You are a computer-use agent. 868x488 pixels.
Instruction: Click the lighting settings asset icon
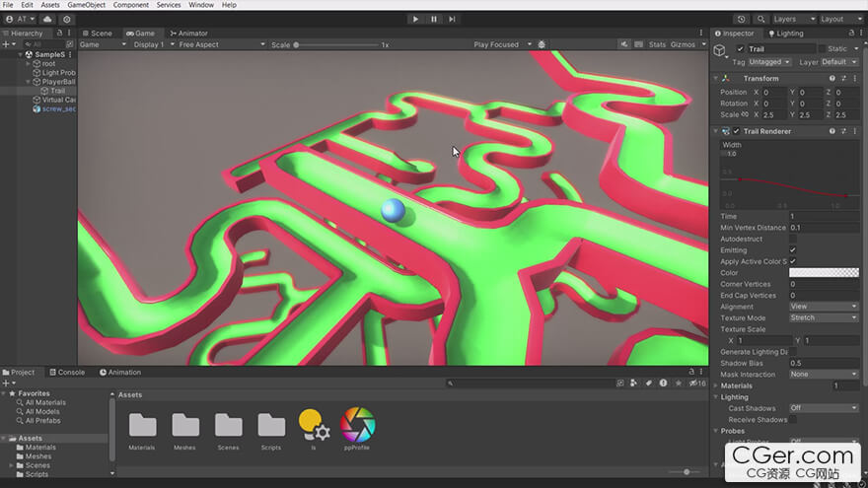pos(314,425)
